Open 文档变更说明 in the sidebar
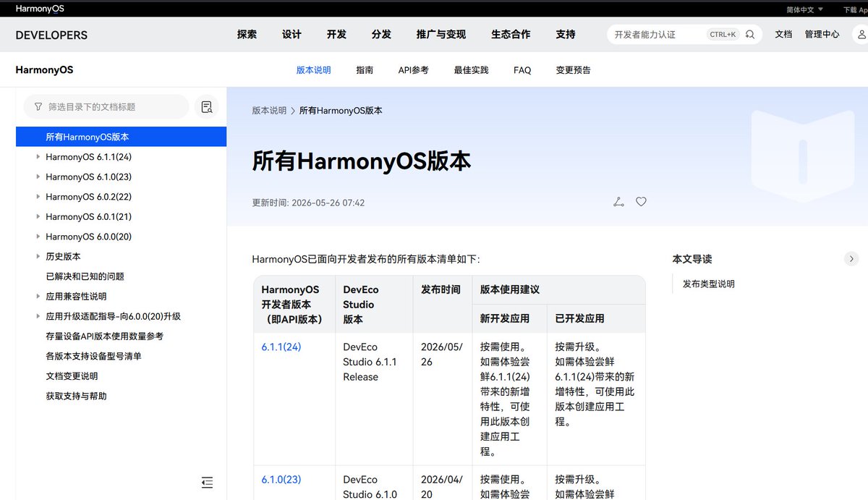Viewport: 868px width, 500px height. point(72,376)
